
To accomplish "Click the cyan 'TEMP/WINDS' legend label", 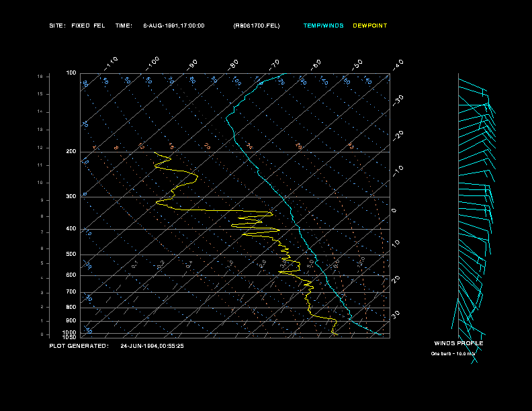I will pos(323,26).
